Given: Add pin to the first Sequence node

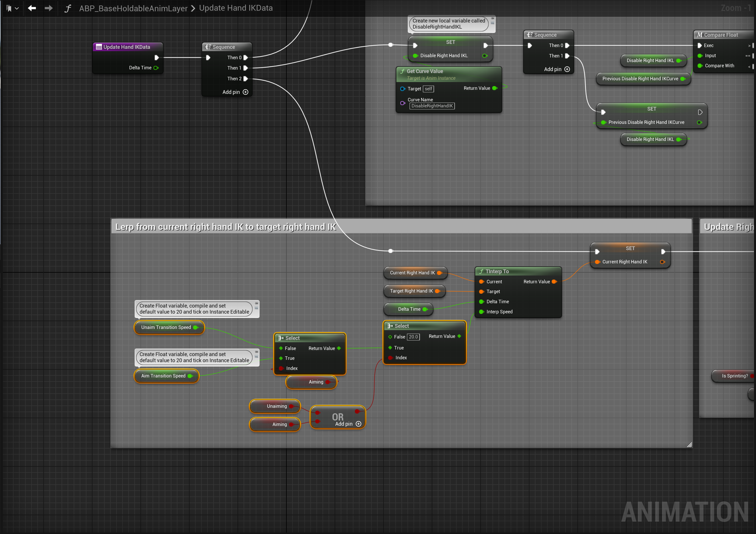Looking at the screenshot, I should [245, 92].
